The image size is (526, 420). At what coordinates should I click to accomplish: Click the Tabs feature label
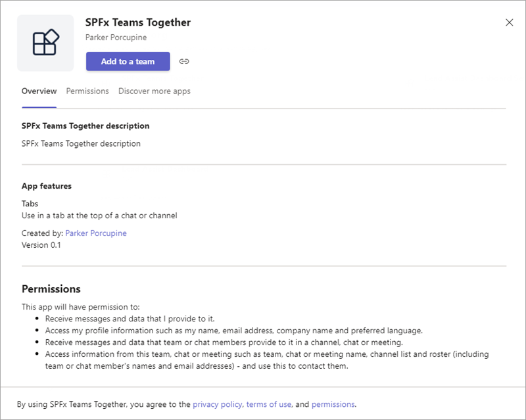click(30, 204)
